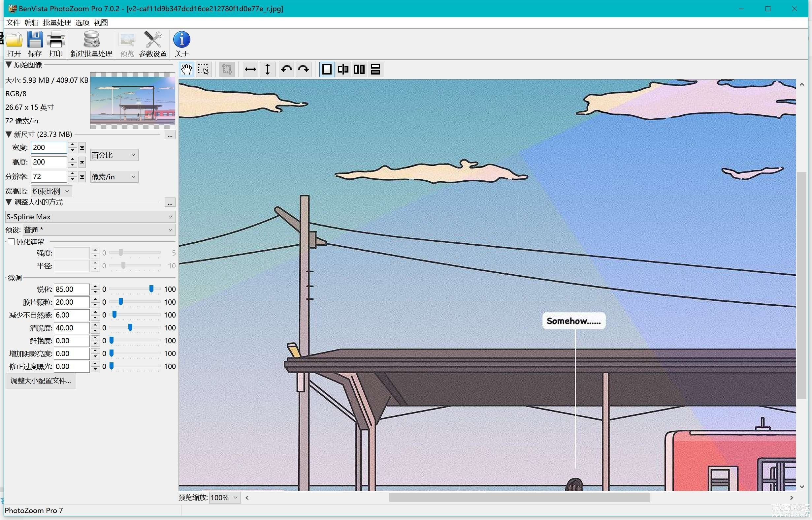Collapse the 调整大小的方式 section
The image size is (812, 520).
point(9,201)
